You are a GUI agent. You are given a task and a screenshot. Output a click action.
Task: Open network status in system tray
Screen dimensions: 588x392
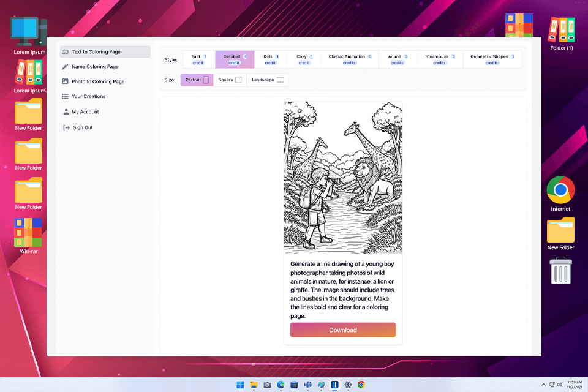pos(552,385)
